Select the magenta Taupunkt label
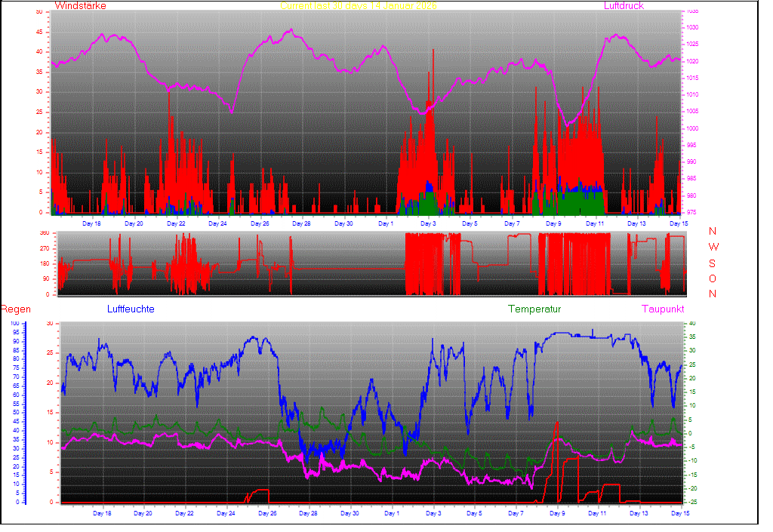 [663, 309]
